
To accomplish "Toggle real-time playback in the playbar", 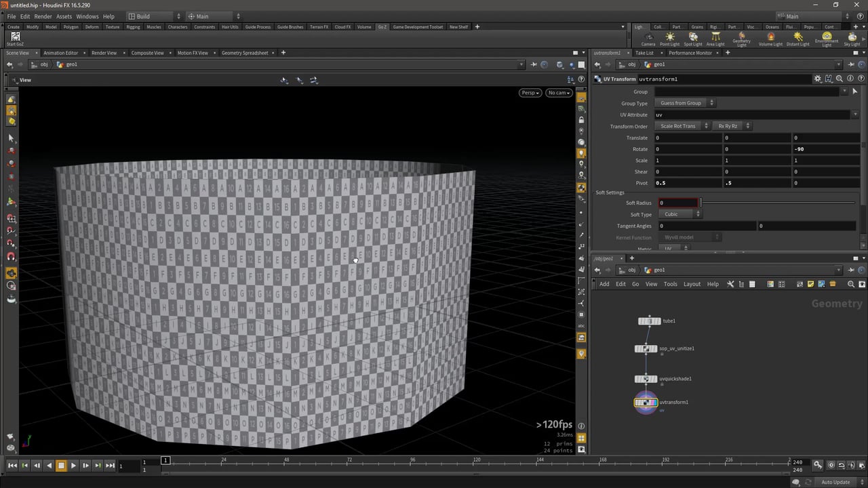I will (60, 466).
